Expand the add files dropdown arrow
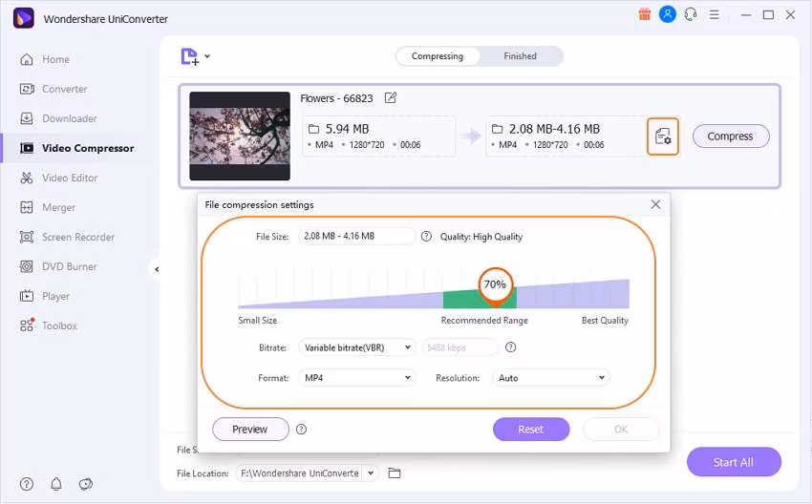Viewport: 812px width, 504px height. pyautogui.click(x=207, y=56)
